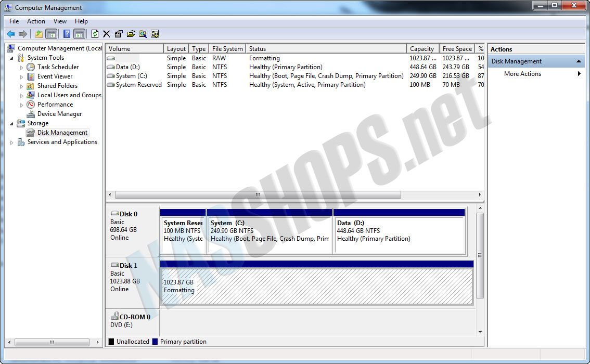Screen dimensions: 590x364
Task: Click the Refresh toolbar icon
Action: tap(95, 34)
